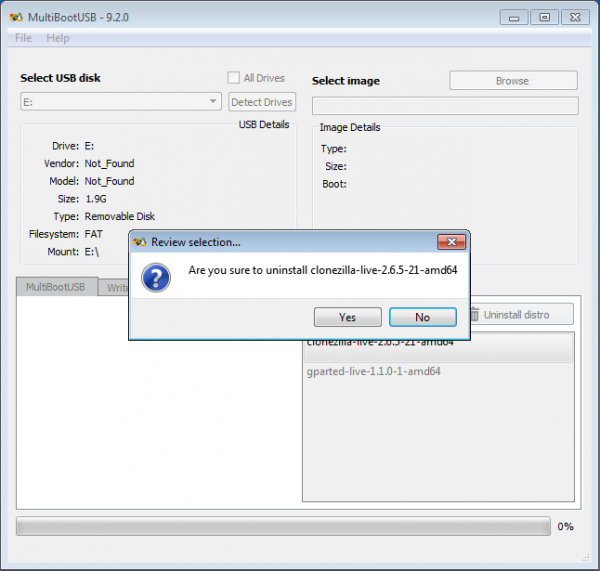Click the 1.9G size value

point(96,199)
